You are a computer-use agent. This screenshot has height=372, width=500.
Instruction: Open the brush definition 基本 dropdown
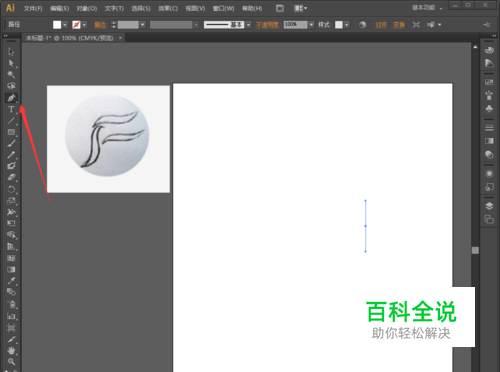click(x=248, y=25)
